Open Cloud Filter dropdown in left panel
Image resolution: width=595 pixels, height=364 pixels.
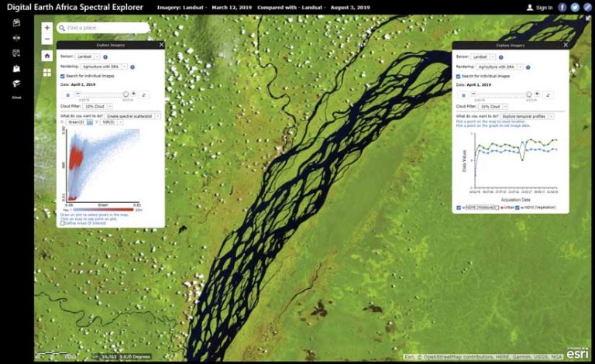pyautogui.click(x=98, y=106)
